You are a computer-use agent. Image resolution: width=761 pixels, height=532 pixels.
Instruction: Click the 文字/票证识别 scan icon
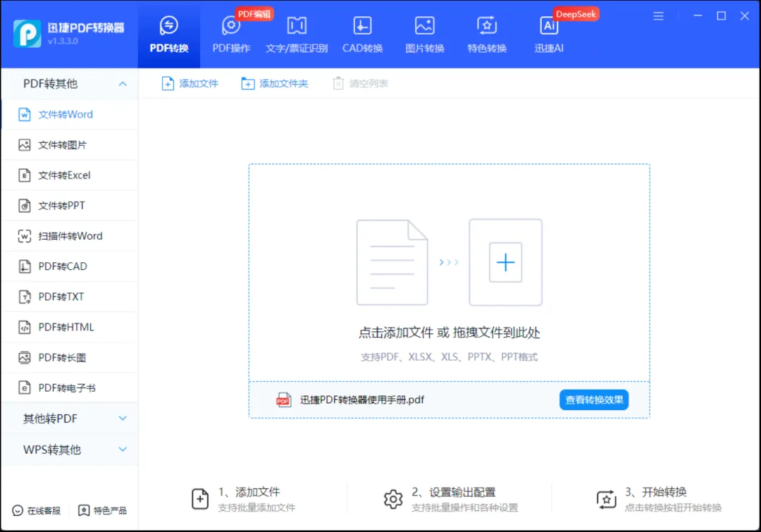click(297, 25)
